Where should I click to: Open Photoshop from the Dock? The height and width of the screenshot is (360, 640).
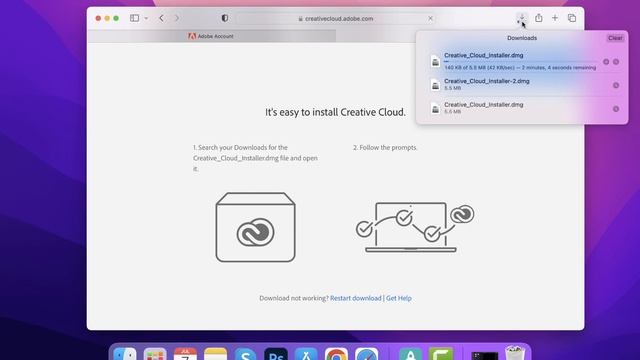pos(276,354)
